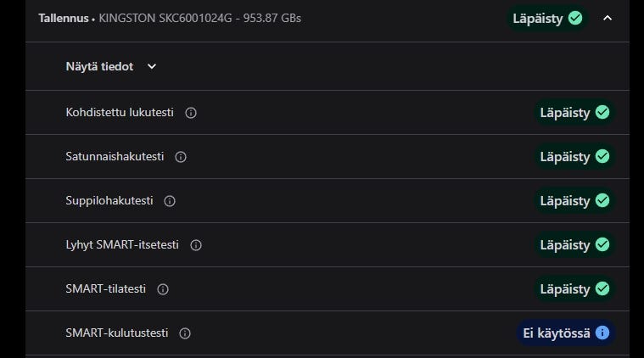
Task: Click Läpäisty badge for Kohdistettu lukutesti
Action: pos(574,113)
